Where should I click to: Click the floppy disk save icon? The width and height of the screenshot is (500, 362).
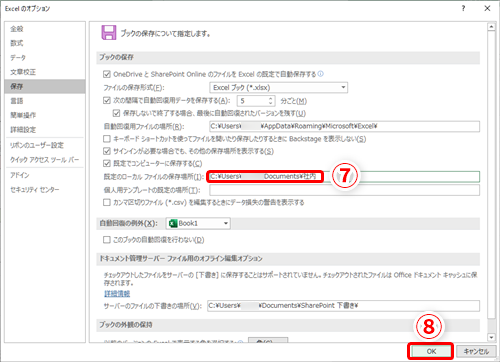click(x=109, y=33)
